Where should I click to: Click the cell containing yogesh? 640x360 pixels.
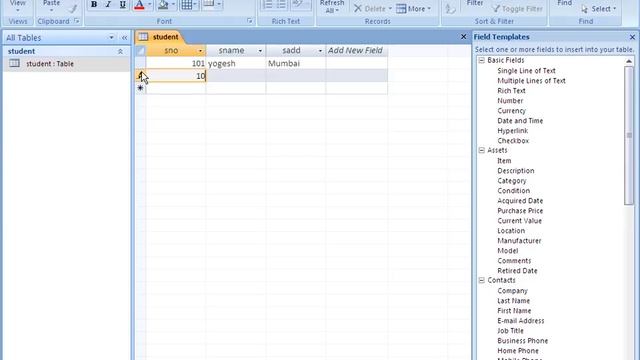point(236,63)
